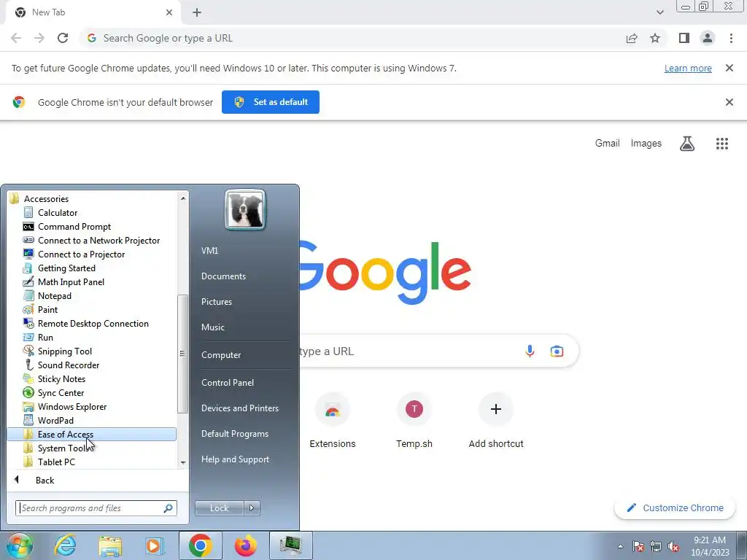The image size is (747, 560).
Task: Dismiss the Windows 7 update notice
Action: 729,68
